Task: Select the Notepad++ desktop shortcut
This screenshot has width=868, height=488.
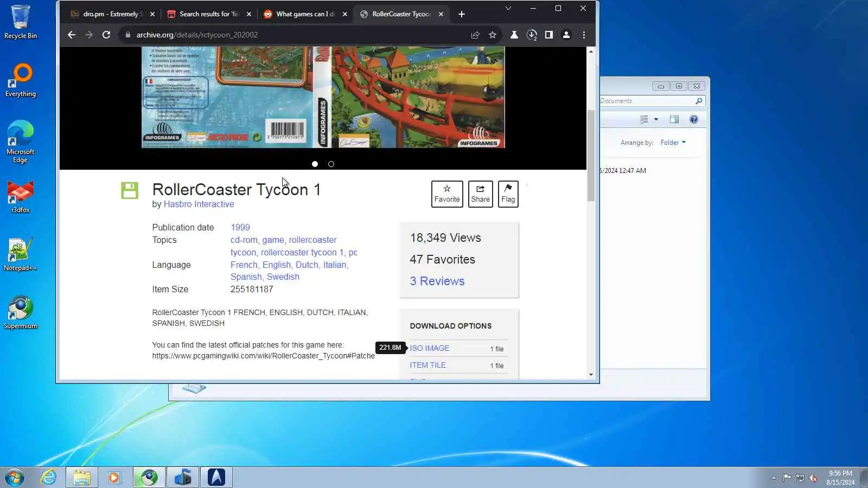Action: [21, 254]
